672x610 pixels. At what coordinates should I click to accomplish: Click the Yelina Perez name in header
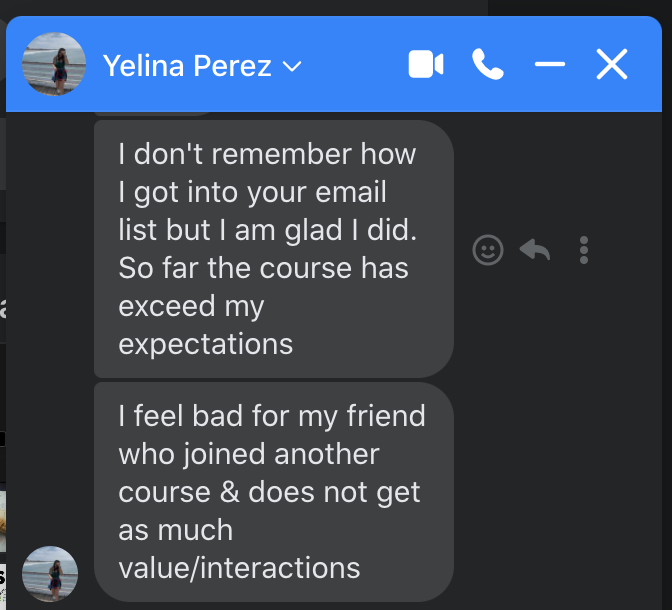click(x=187, y=66)
